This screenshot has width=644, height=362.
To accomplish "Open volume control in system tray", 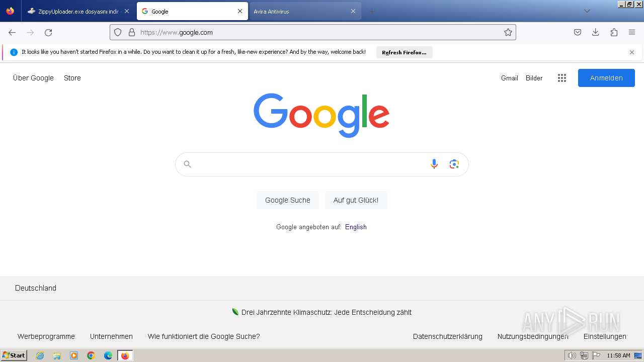I will (x=572, y=355).
